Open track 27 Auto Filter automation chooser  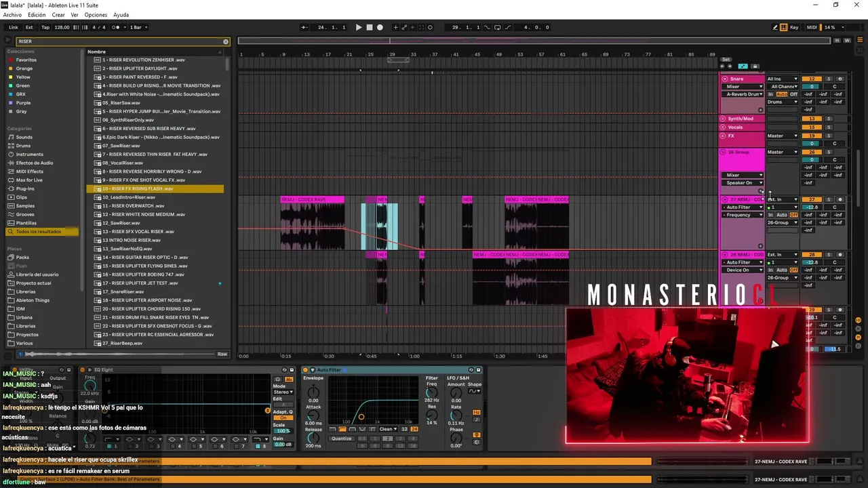743,207
